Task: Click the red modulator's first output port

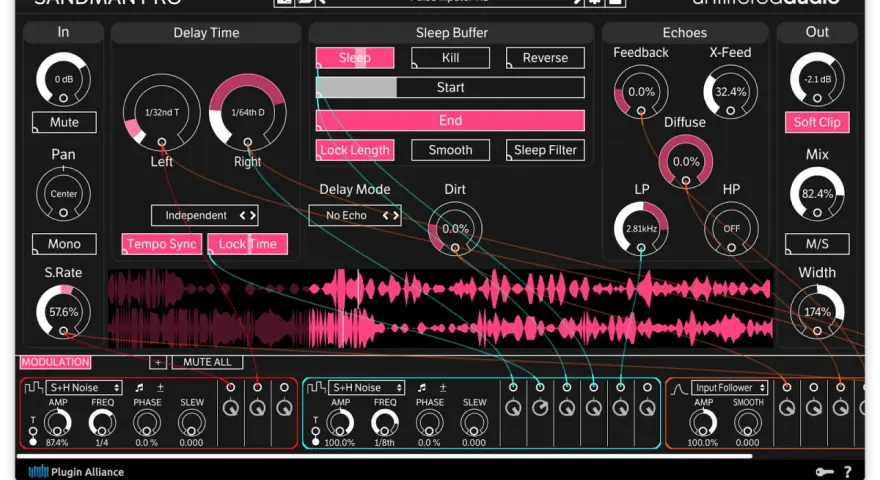Action: [231, 387]
